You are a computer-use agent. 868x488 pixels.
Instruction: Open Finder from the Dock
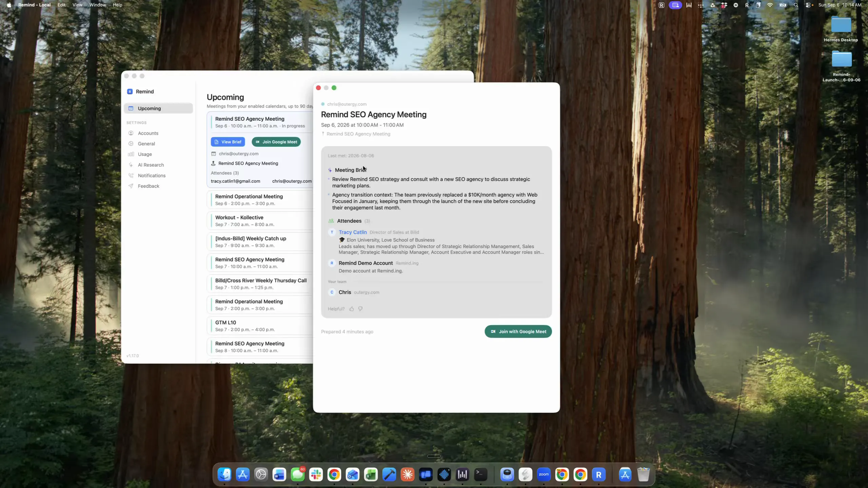coord(224,474)
